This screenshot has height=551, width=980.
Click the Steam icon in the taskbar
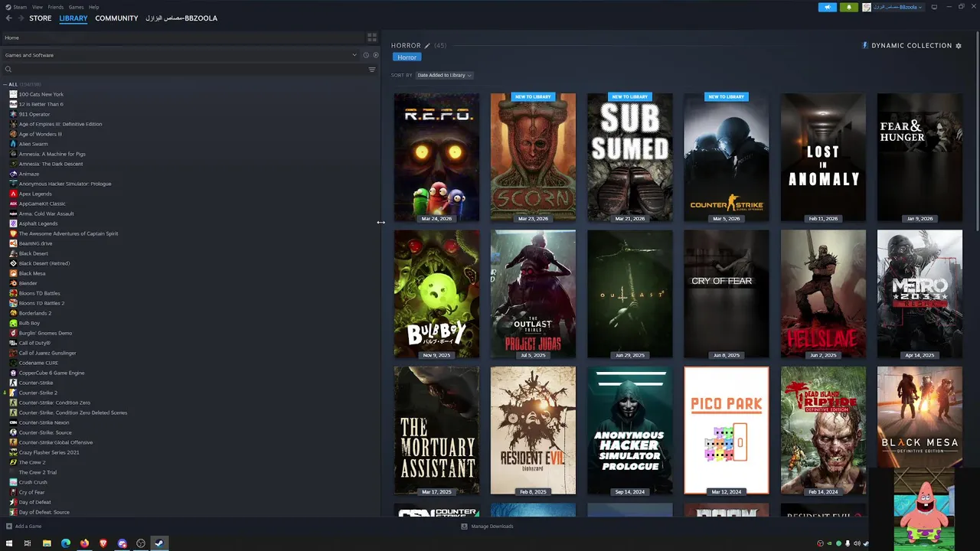tap(159, 543)
